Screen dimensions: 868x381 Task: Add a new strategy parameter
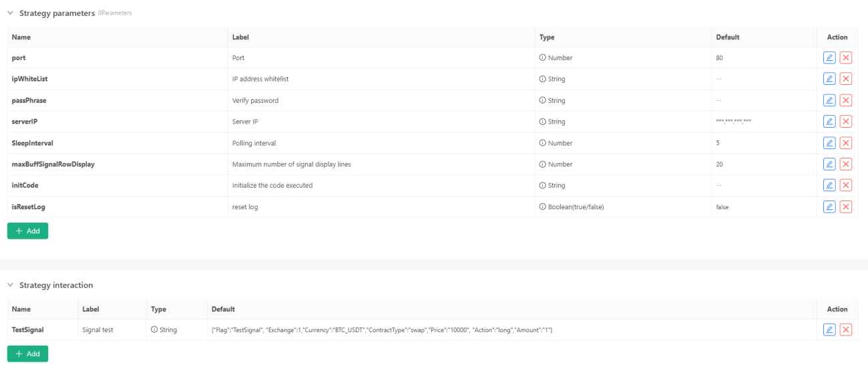[27, 231]
